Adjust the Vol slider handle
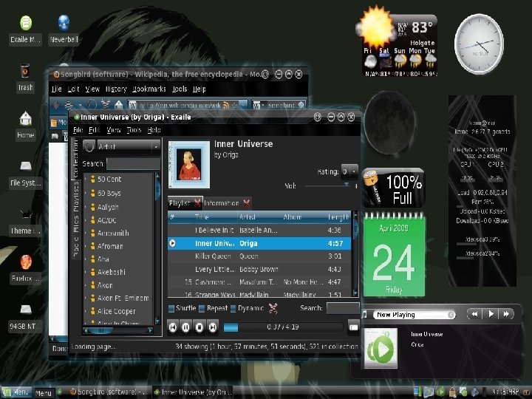The height and width of the screenshot is (399, 532). 347,185
